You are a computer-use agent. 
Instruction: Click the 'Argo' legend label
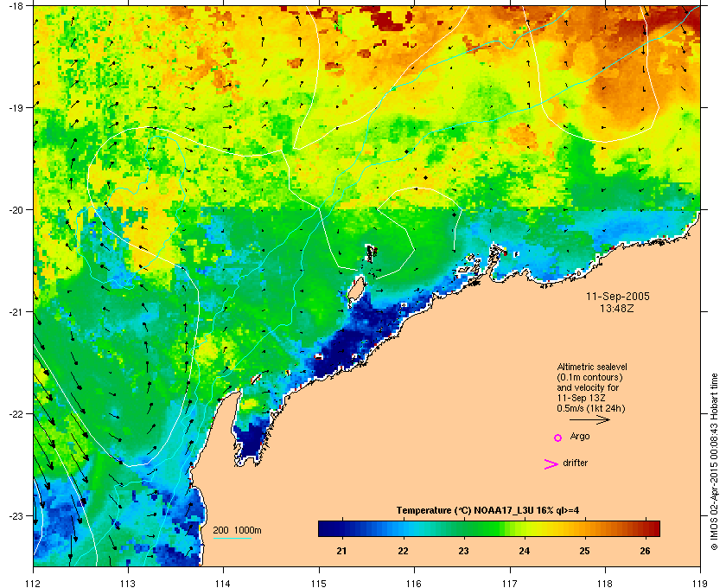pos(580,437)
